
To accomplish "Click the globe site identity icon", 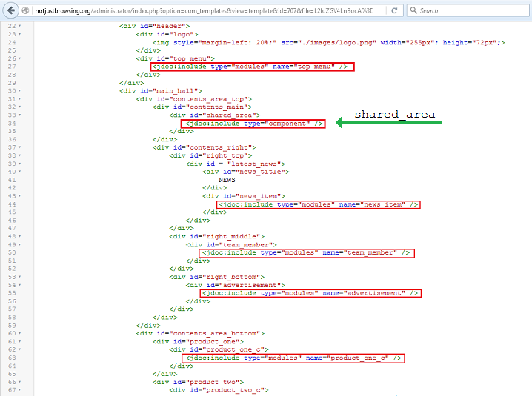I will coord(27,11).
